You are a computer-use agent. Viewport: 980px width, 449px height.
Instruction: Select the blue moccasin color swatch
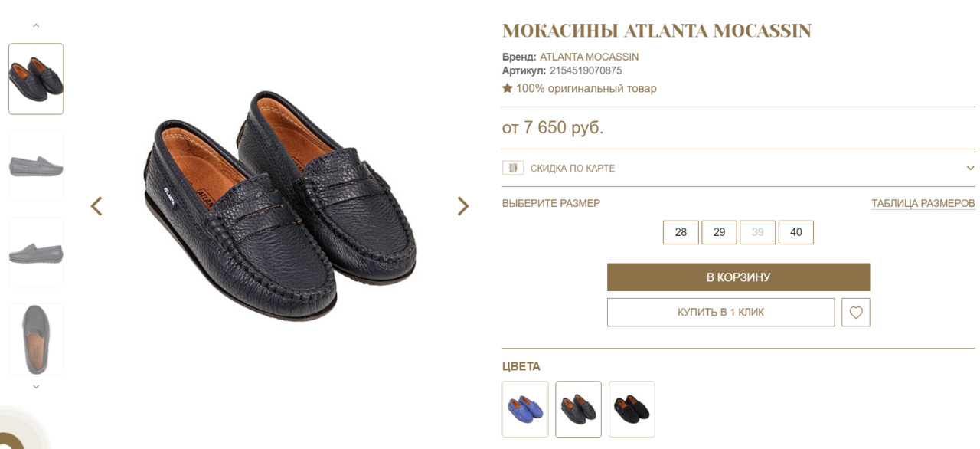coord(525,409)
